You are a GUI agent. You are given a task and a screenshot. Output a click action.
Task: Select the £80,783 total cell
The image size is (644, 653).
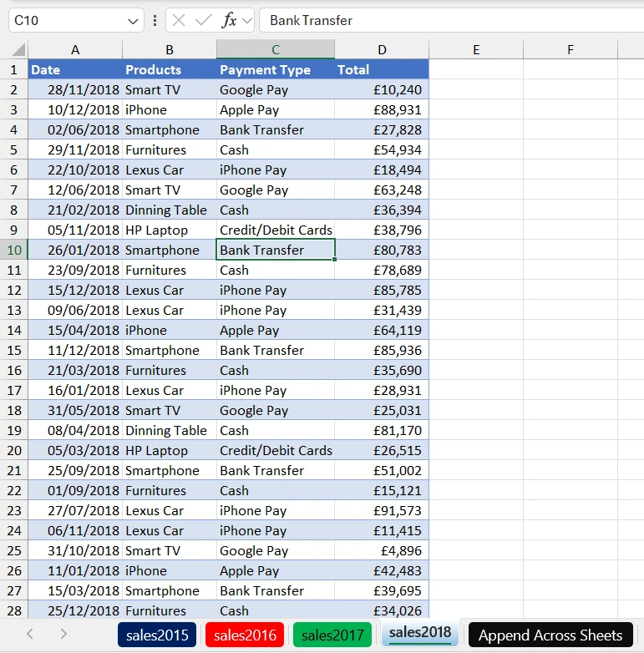point(382,250)
